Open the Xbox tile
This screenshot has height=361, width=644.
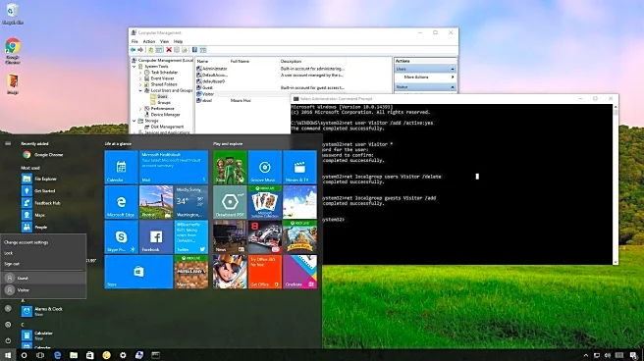click(230, 167)
